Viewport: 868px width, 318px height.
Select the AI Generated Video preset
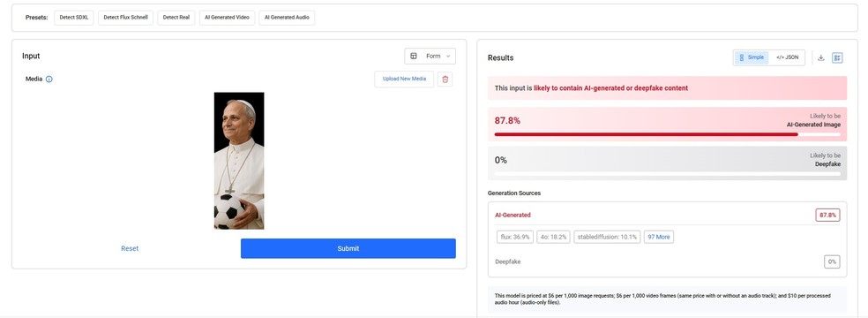(227, 18)
